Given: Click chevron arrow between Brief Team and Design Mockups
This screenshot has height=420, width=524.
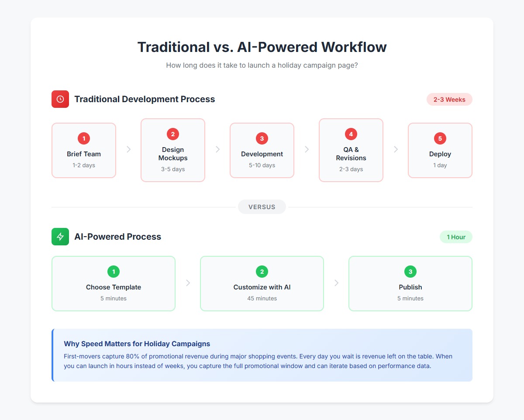Looking at the screenshot, I should (129, 149).
